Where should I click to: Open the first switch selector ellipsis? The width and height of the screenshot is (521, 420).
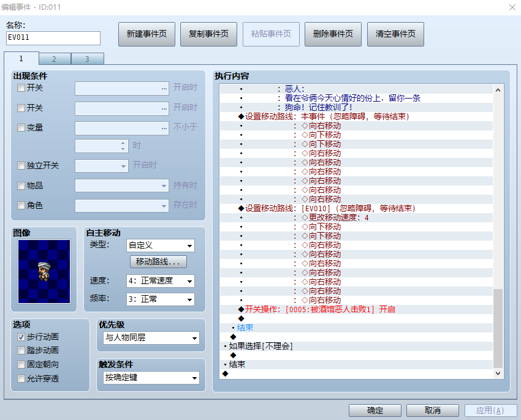pos(164,89)
